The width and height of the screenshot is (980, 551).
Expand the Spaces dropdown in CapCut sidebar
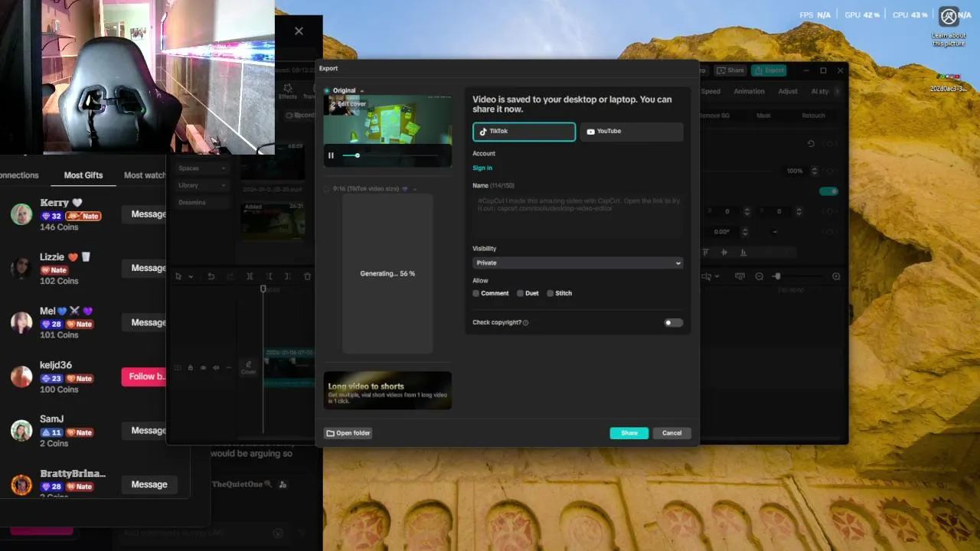[201, 168]
